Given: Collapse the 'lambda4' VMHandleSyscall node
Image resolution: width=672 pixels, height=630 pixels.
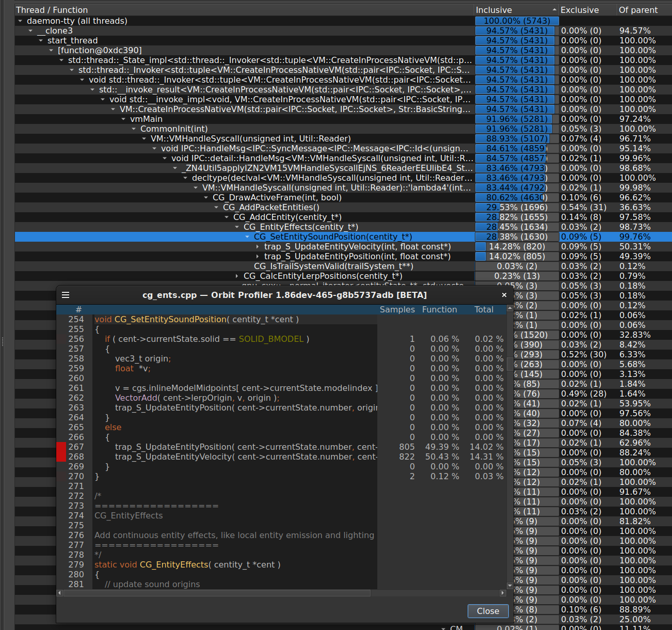Looking at the screenshot, I should 196,188.
